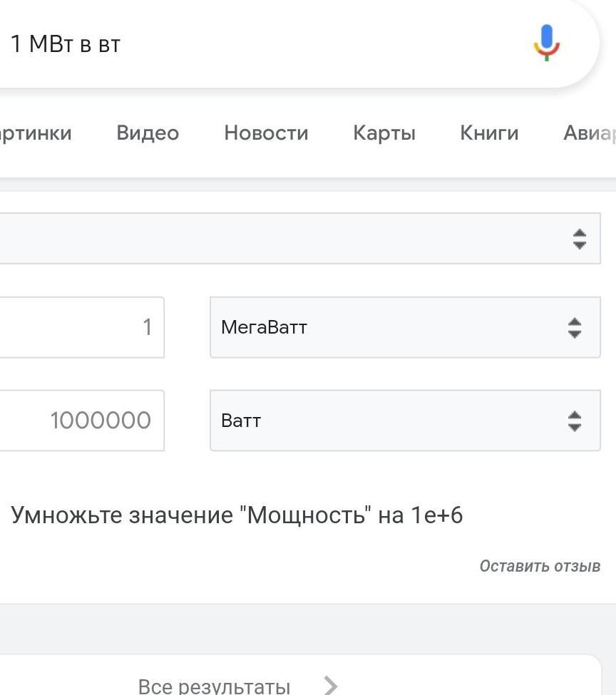This screenshot has width=616, height=695.
Task: Open the Картинки tab
Action: point(36,133)
